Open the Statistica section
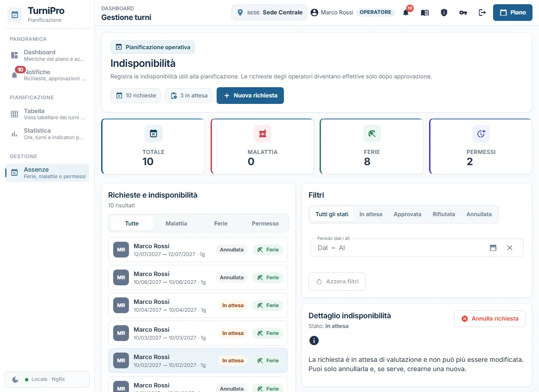Screen dimensions: 539x392 click(x=47, y=134)
